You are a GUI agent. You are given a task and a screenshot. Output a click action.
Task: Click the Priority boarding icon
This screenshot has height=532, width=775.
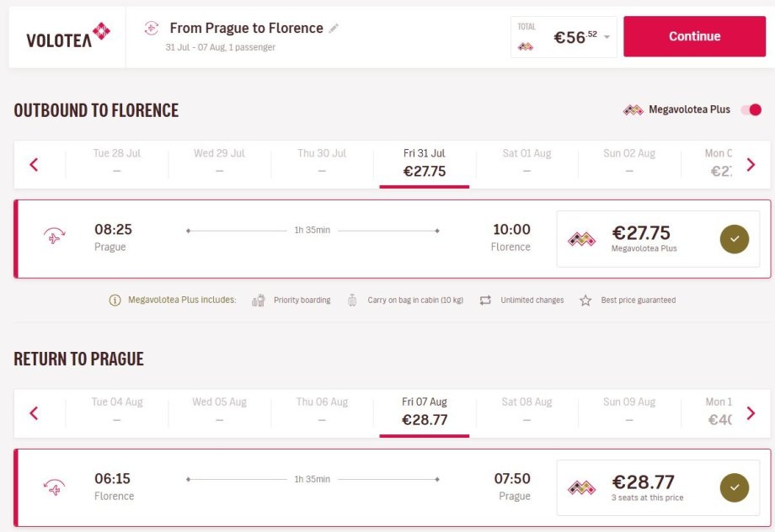259,301
